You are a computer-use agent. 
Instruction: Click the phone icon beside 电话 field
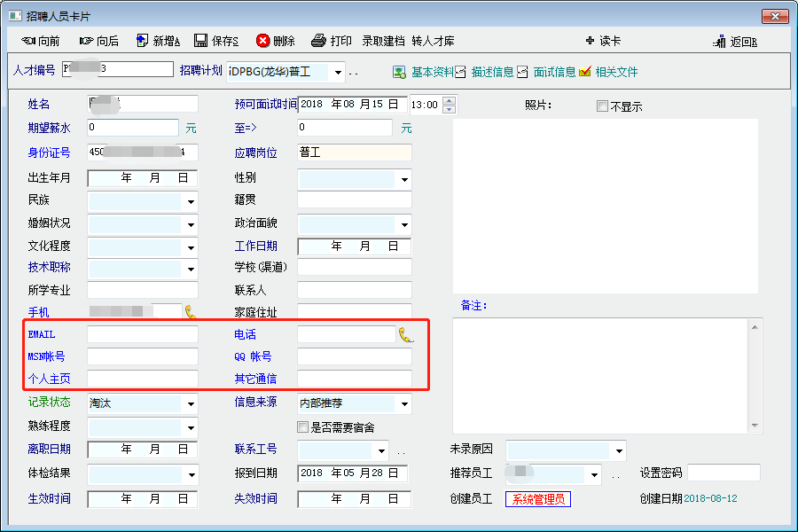pos(405,334)
